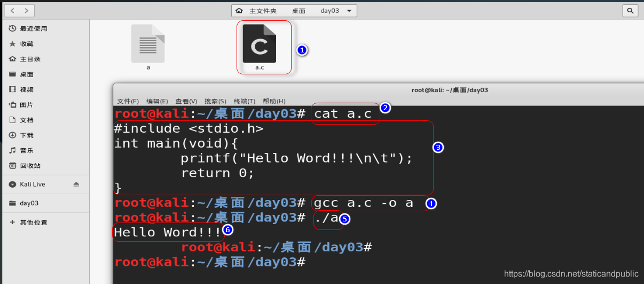The width and height of the screenshot is (644, 284).
Task: Click the 'int main(void){' line
Action: (x=176, y=143)
